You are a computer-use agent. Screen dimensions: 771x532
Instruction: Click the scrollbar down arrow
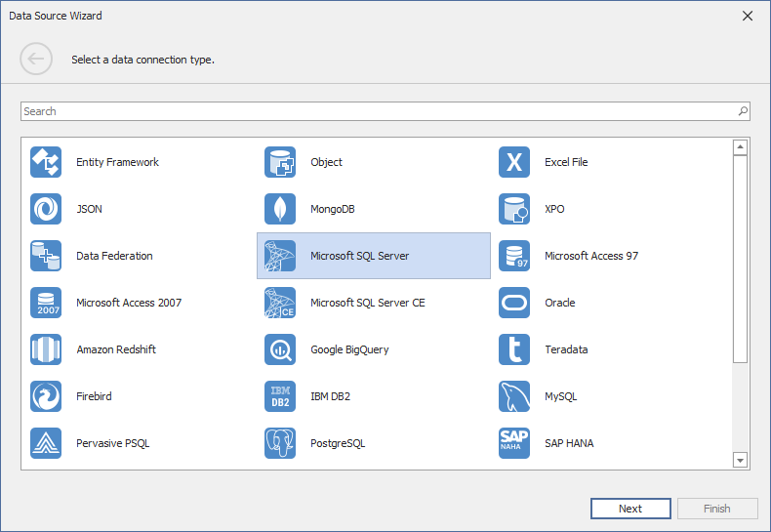(x=740, y=460)
